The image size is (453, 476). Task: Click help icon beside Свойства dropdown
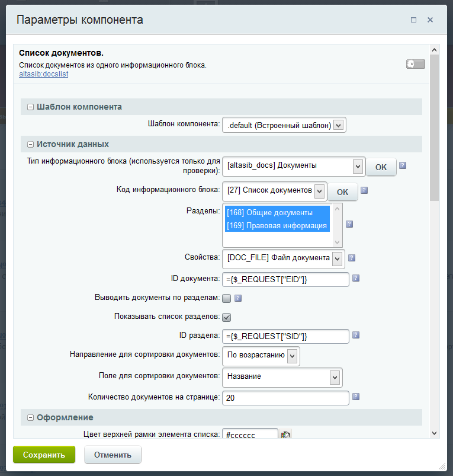tap(352, 258)
